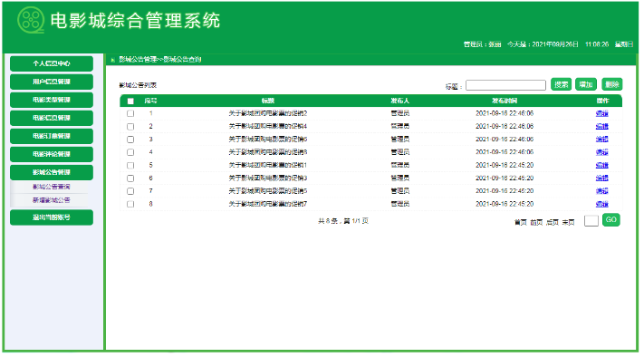Click the 管理员：张丽 user label
This screenshot has width=644, height=357.
point(482,44)
